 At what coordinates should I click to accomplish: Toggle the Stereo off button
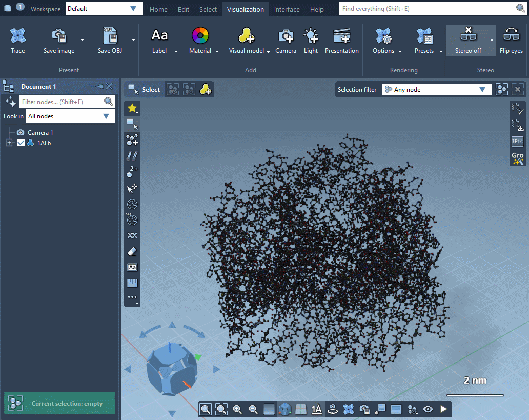click(468, 41)
